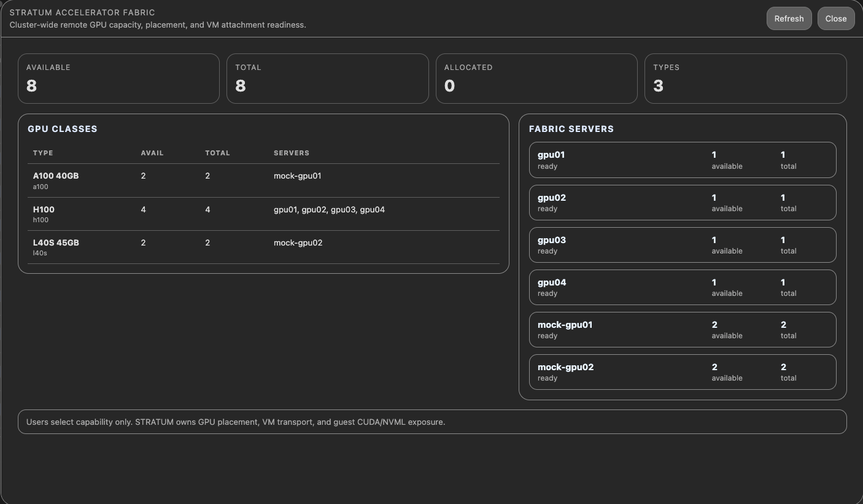Click the H100 class name
The height and width of the screenshot is (504, 863).
tap(44, 209)
